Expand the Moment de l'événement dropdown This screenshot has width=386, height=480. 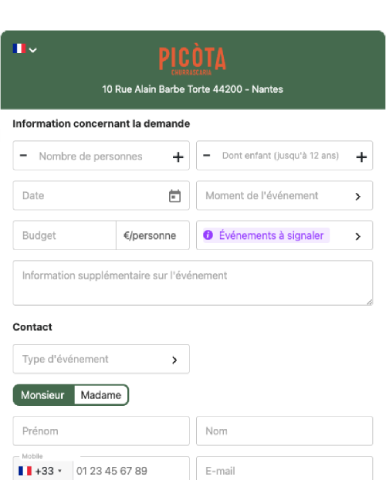(x=284, y=195)
